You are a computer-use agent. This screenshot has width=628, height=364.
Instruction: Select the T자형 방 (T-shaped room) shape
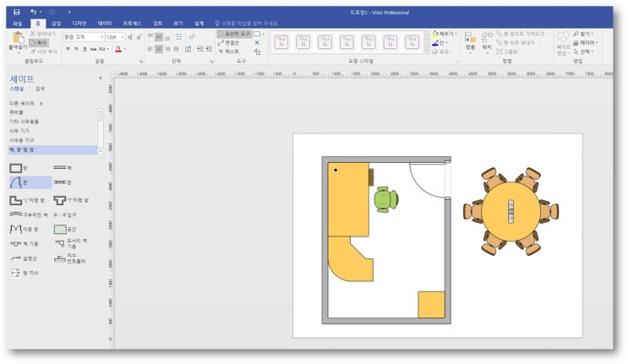(x=71, y=200)
